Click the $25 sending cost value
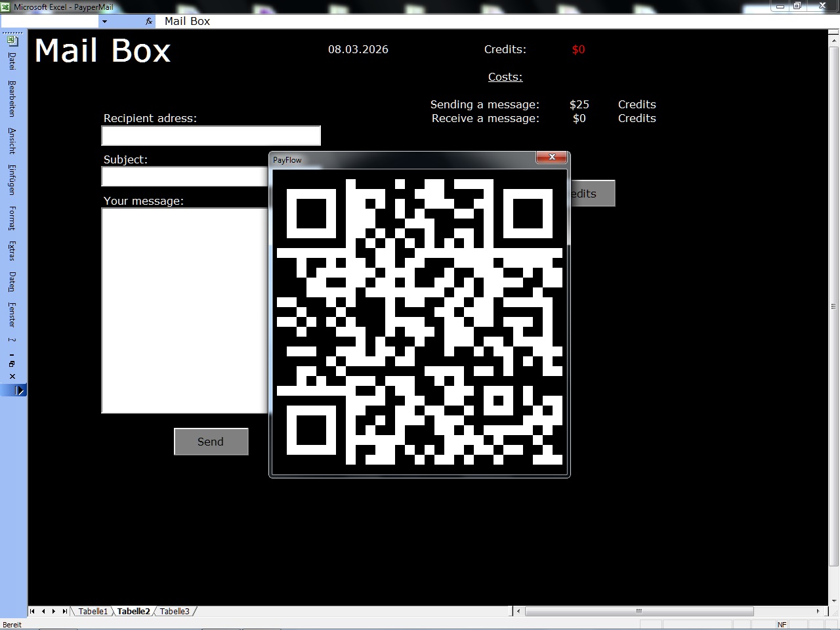The width and height of the screenshot is (840, 630). point(579,104)
